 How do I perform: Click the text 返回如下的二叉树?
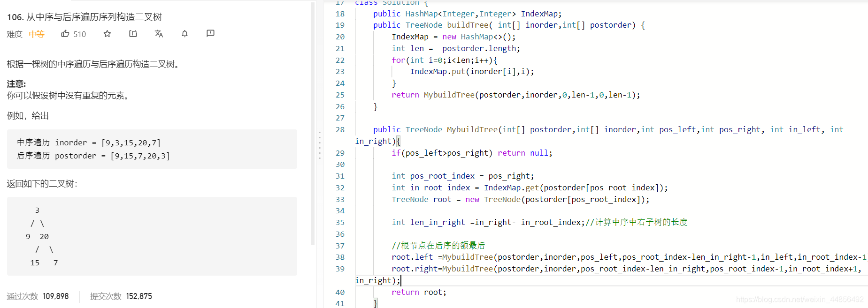42,184
